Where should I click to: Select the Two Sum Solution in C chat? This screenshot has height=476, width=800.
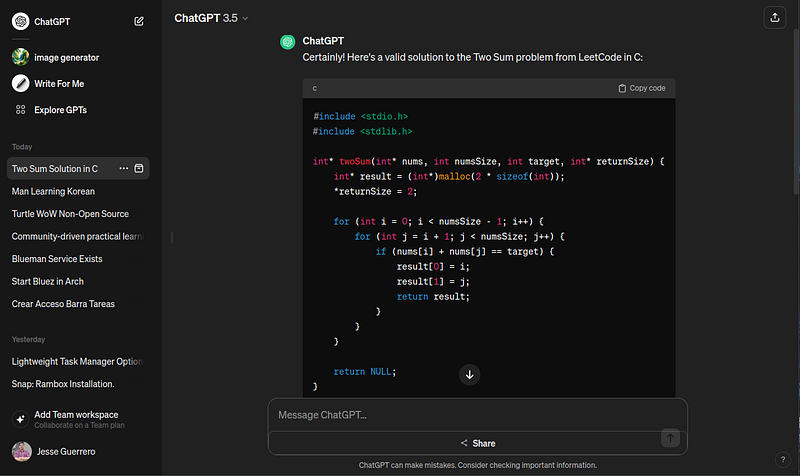coord(55,168)
